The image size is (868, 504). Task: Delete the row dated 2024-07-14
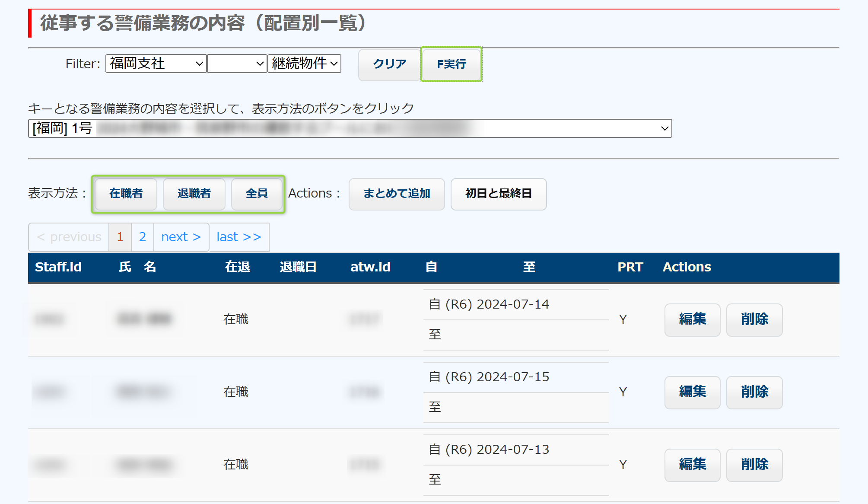coord(754,319)
